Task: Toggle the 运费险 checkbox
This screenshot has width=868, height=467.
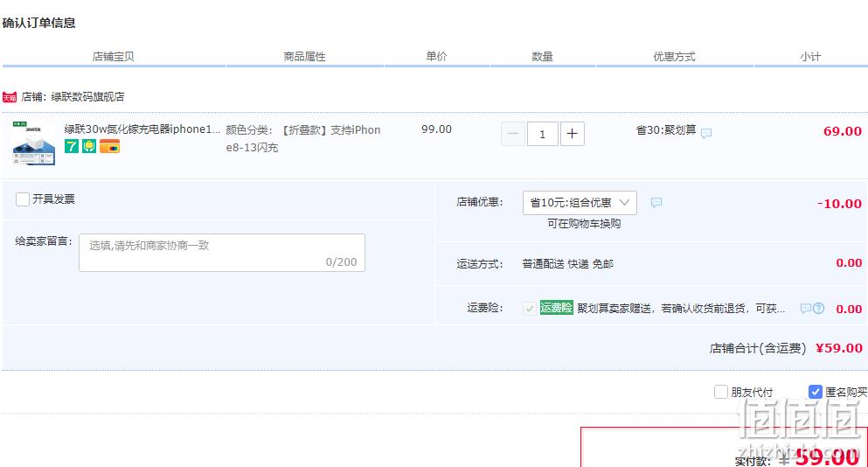Action: coord(529,308)
